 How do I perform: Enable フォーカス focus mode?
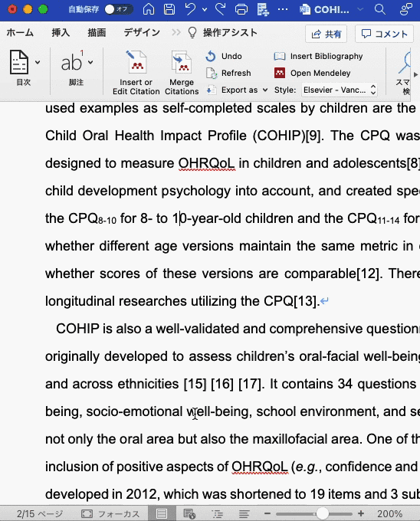pos(110,513)
